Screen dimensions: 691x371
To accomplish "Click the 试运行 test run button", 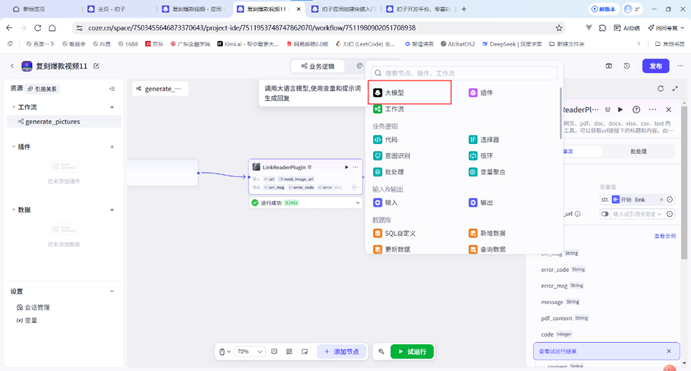I will click(412, 352).
